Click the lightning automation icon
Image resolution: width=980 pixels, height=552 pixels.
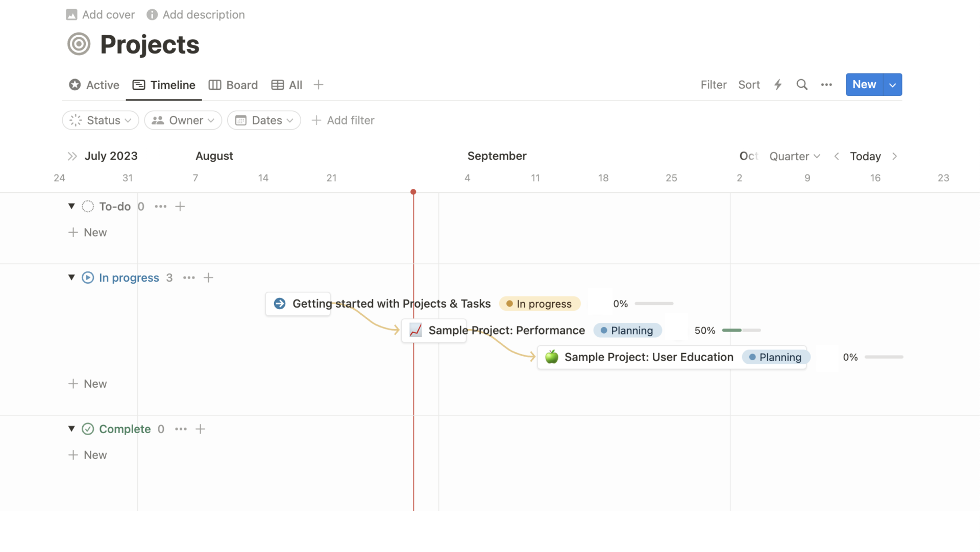pos(777,85)
